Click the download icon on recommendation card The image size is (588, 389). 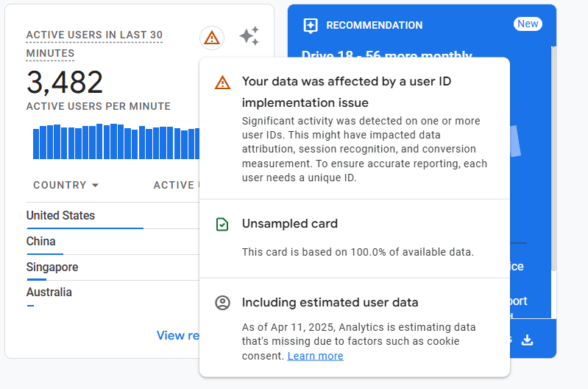526,340
